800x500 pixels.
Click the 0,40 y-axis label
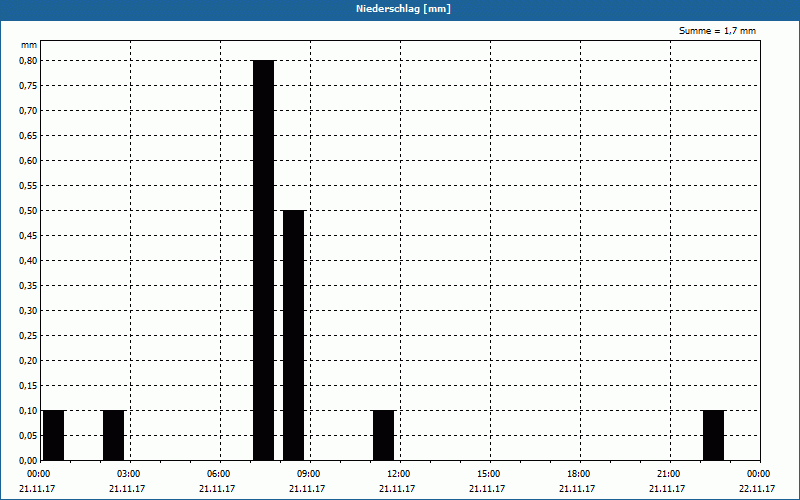click(28, 261)
